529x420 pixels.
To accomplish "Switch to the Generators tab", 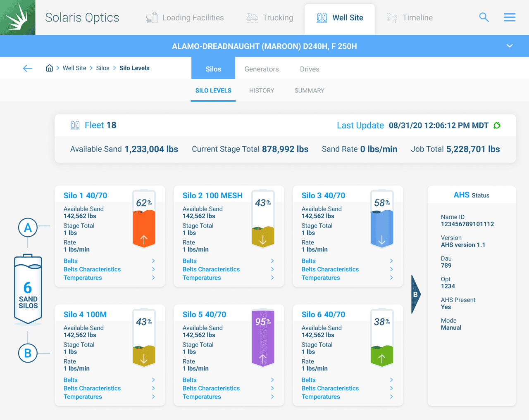I will point(261,69).
